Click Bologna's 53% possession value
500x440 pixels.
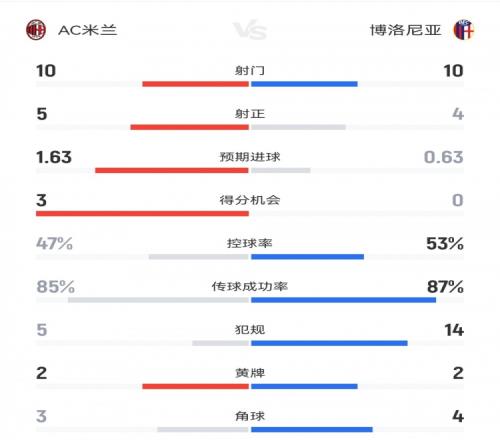click(445, 243)
